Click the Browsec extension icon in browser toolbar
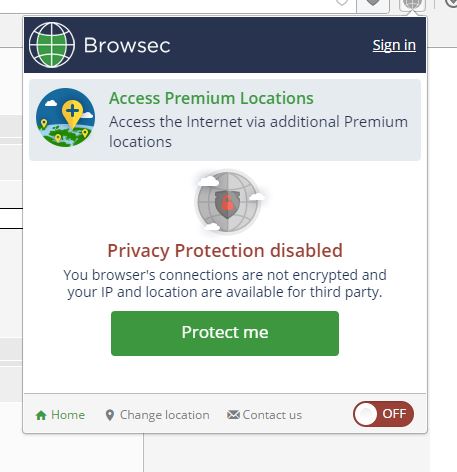Screen dimensions: 457x472 coord(412,5)
